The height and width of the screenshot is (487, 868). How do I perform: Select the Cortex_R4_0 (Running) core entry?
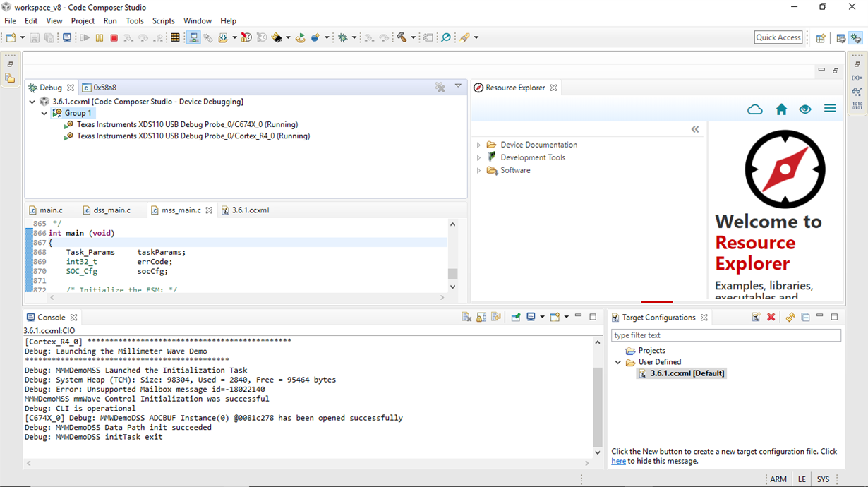coord(193,136)
